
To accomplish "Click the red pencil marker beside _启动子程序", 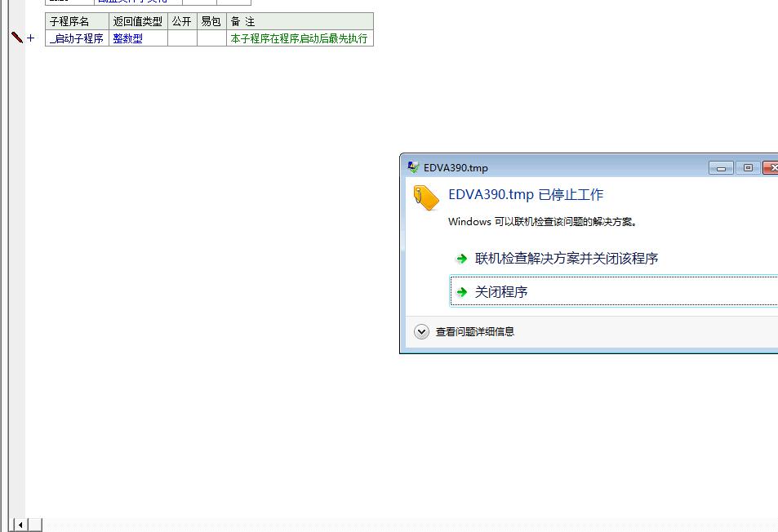I will pos(17,38).
